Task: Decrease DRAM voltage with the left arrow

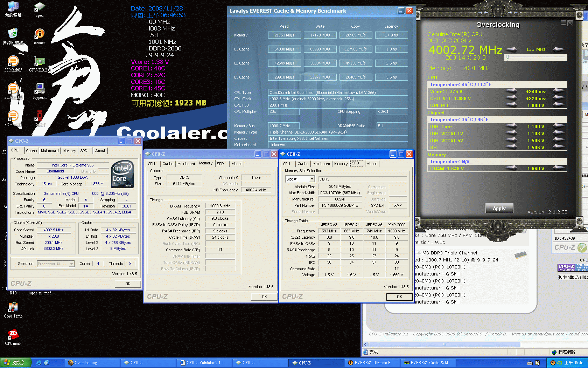Action: click(511, 168)
